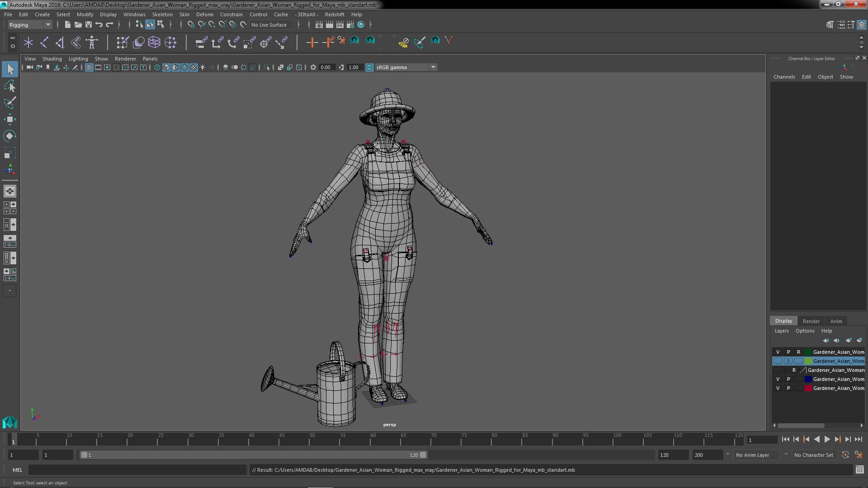The image size is (868, 488).
Task: Click Create new layer and assign selected icon
Action: click(x=859, y=340)
